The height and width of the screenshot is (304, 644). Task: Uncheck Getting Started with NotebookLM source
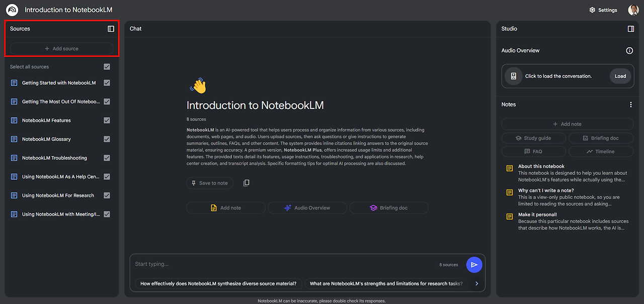107,83
